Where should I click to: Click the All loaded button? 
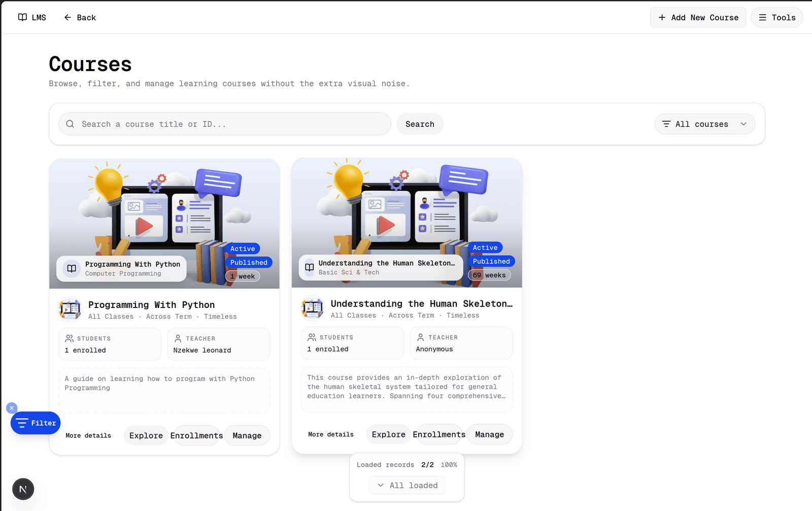click(x=407, y=485)
